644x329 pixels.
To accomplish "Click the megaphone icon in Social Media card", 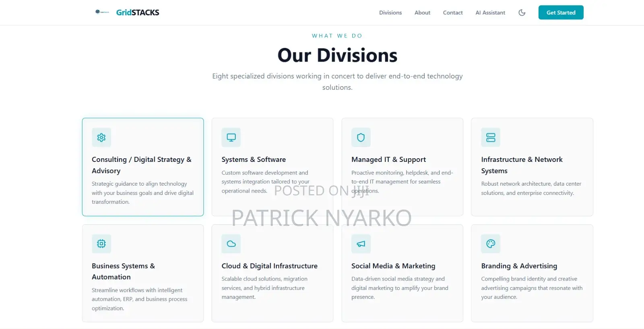I will click(361, 244).
